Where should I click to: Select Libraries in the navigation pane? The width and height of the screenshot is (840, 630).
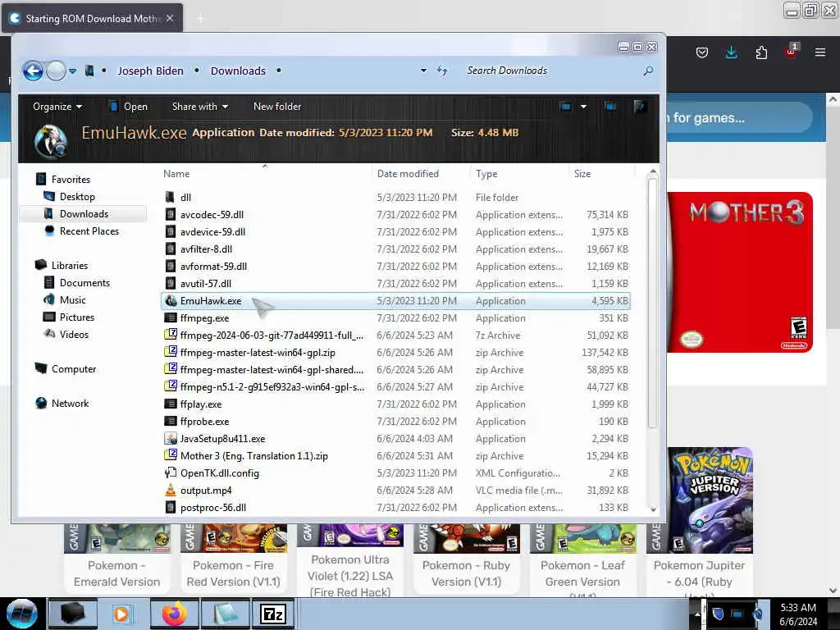(69, 265)
